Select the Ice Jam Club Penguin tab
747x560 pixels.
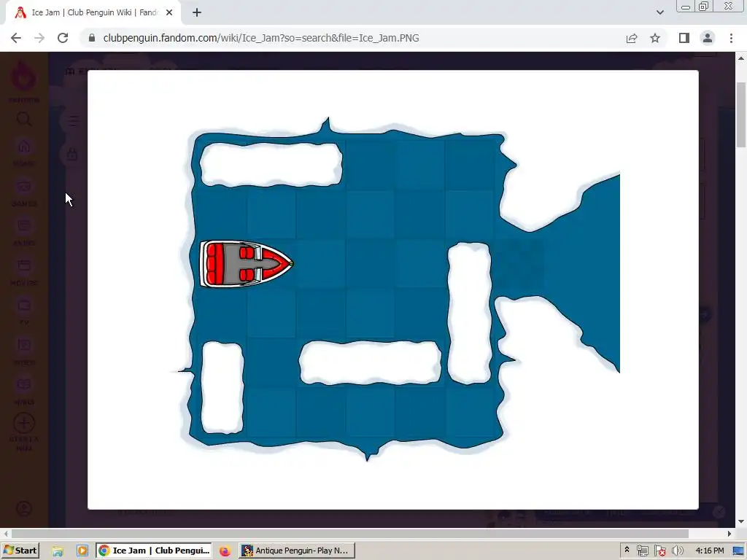93,13
